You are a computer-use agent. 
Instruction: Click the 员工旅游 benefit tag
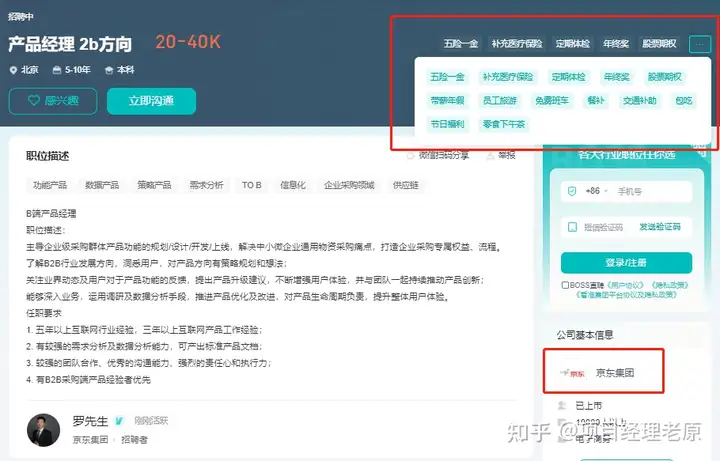(500, 101)
